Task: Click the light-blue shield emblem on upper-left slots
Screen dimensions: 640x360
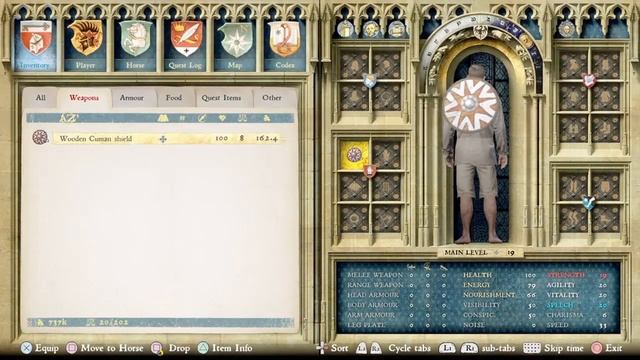Action: coord(370,80)
